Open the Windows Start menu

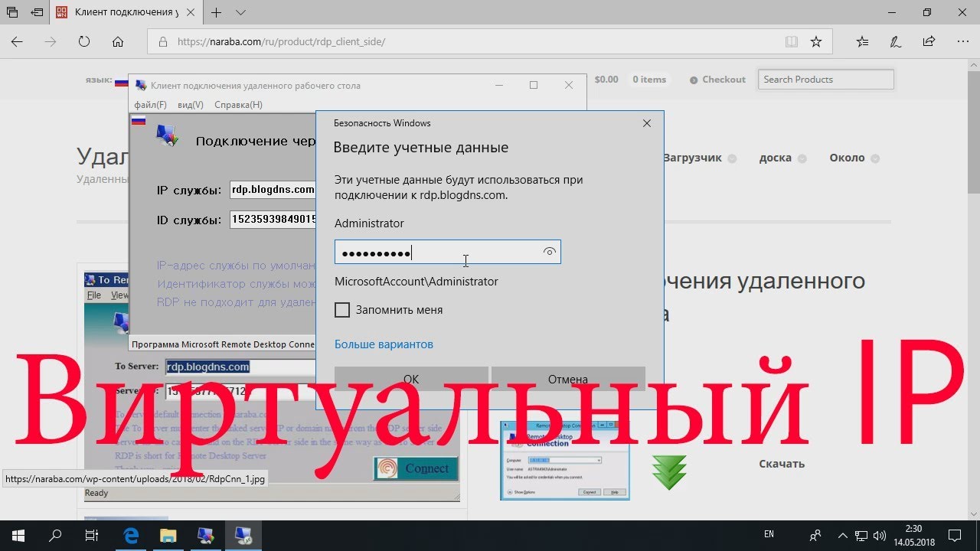pyautogui.click(x=18, y=535)
